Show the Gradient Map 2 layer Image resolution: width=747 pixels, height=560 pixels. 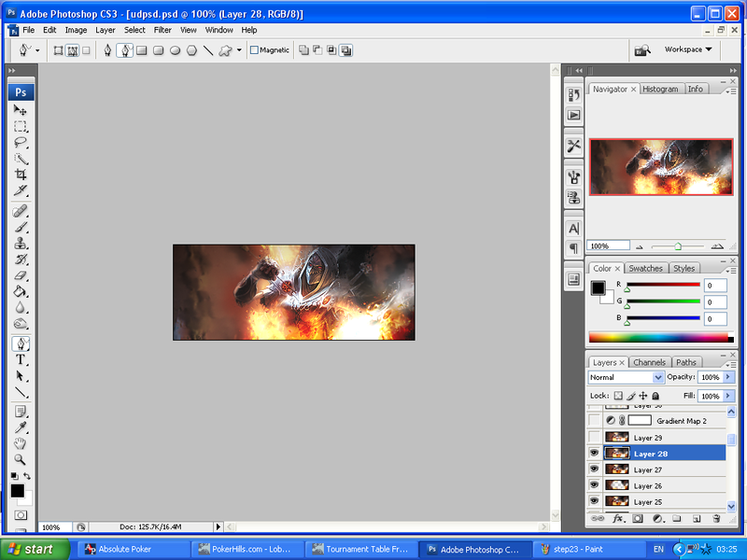(594, 420)
